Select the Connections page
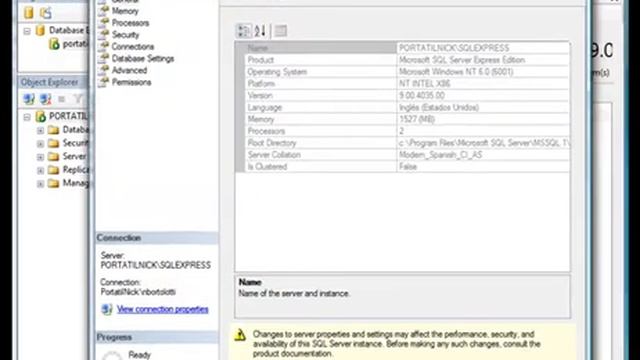Screen dimensions: 640x360 (133, 47)
